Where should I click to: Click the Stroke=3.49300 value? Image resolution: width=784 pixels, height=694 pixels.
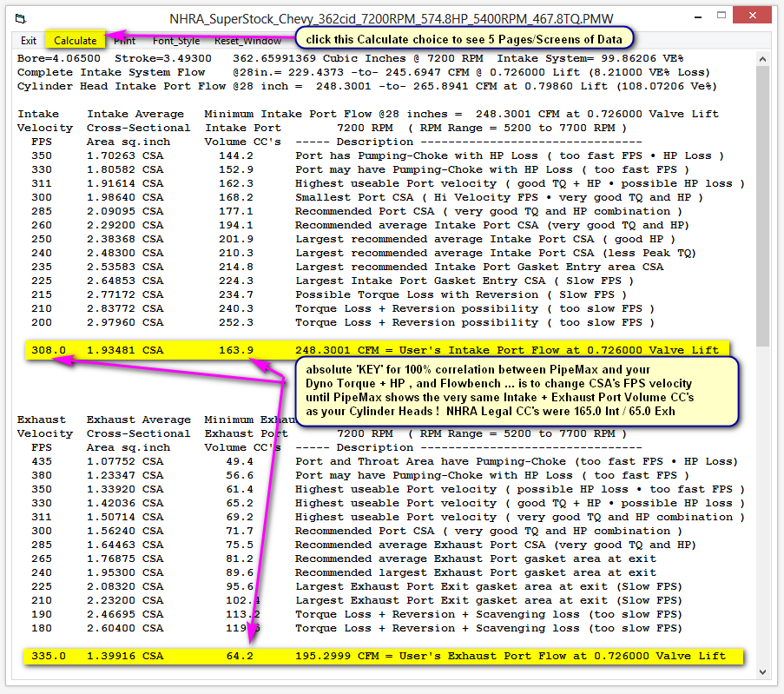tap(163, 58)
